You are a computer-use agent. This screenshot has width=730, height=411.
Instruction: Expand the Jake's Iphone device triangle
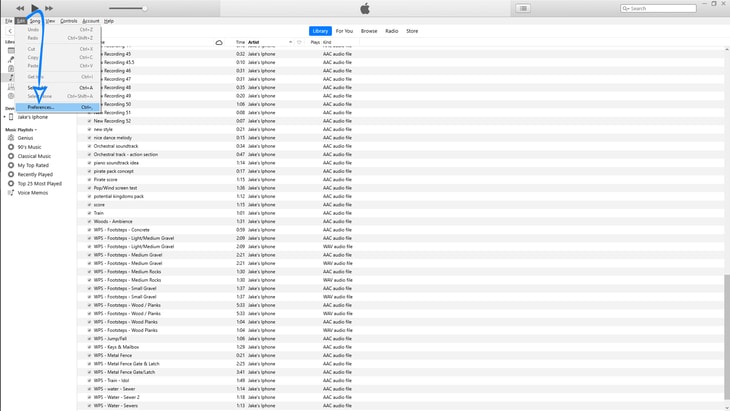pos(5,117)
